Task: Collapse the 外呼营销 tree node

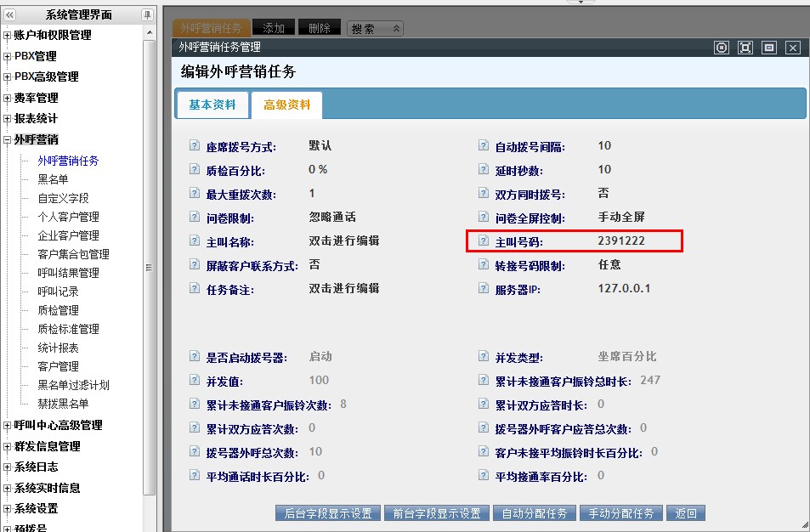Action: pos(7,140)
